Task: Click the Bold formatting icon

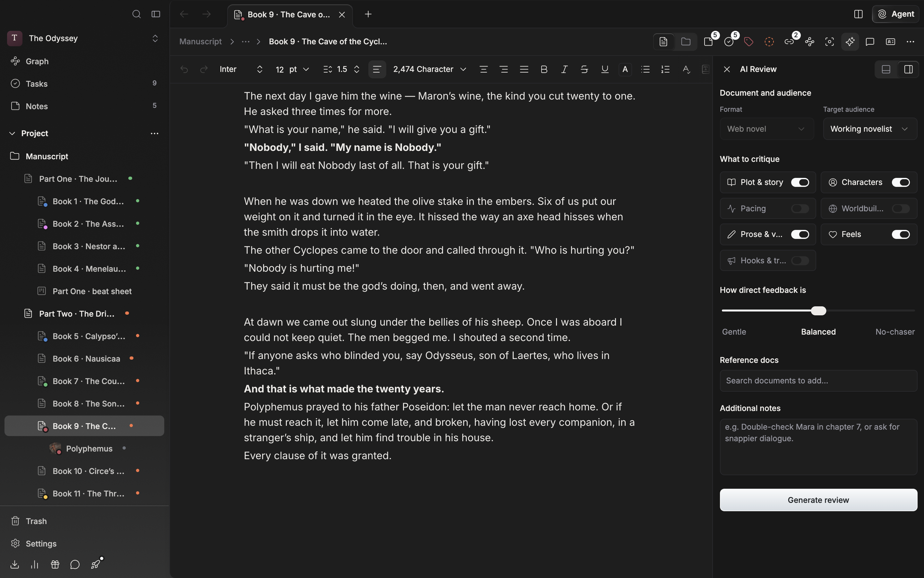Action: coord(544,69)
